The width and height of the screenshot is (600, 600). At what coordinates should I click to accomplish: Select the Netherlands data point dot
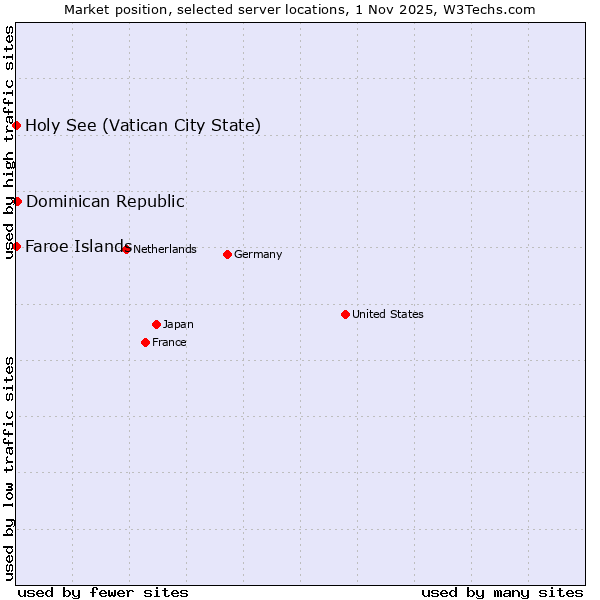tap(126, 249)
